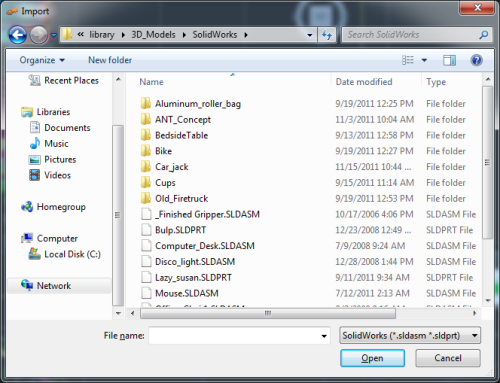500x383 pixels.
Task: Open the recent pages dropdown arrow
Action: click(54, 35)
